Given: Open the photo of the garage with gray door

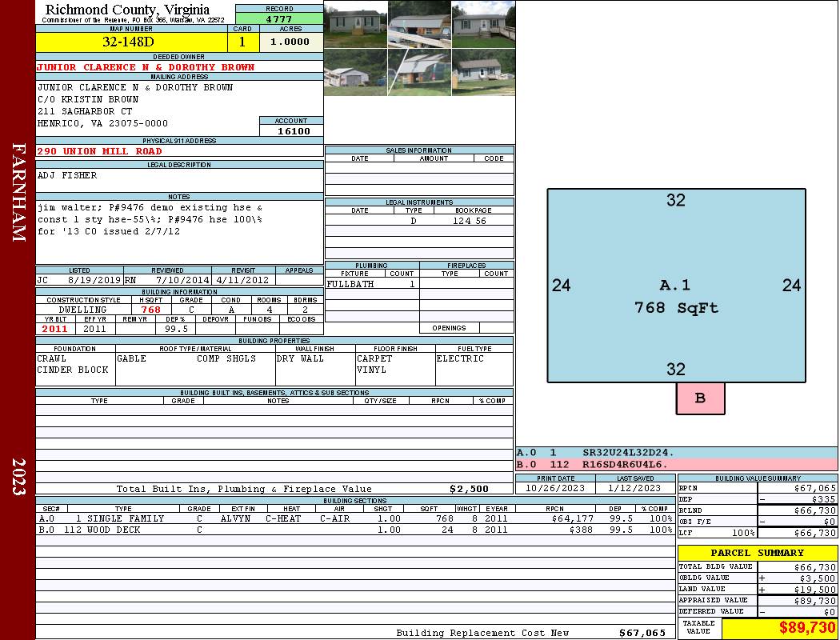Looking at the screenshot, I should coord(355,73).
